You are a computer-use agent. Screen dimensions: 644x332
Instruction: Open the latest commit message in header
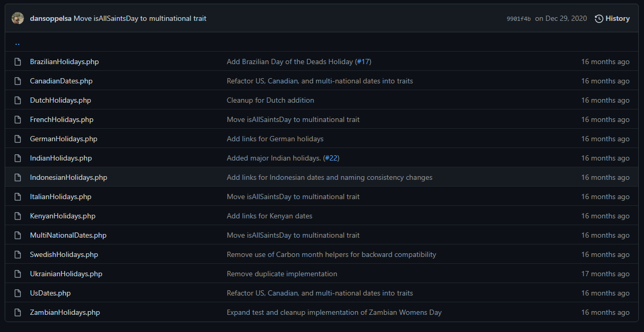pos(140,18)
